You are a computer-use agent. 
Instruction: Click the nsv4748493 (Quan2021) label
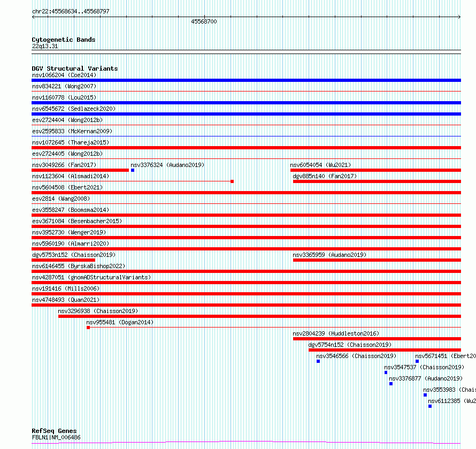(x=66, y=300)
